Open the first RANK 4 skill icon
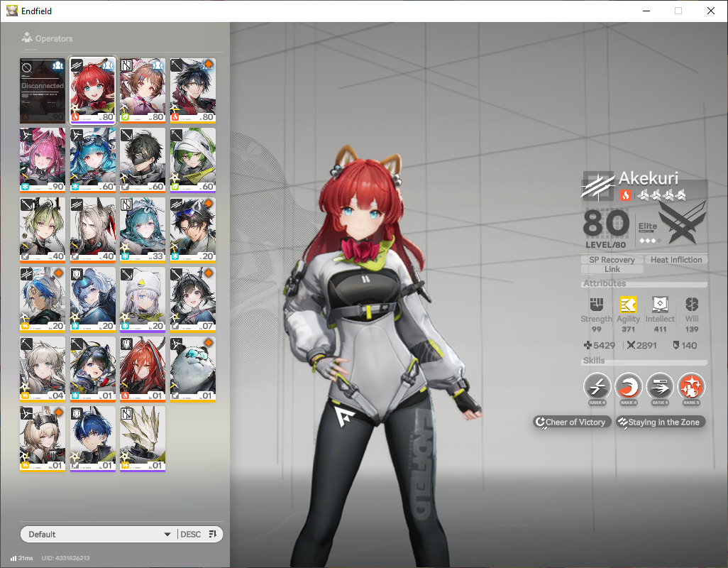The width and height of the screenshot is (728, 568). point(597,386)
